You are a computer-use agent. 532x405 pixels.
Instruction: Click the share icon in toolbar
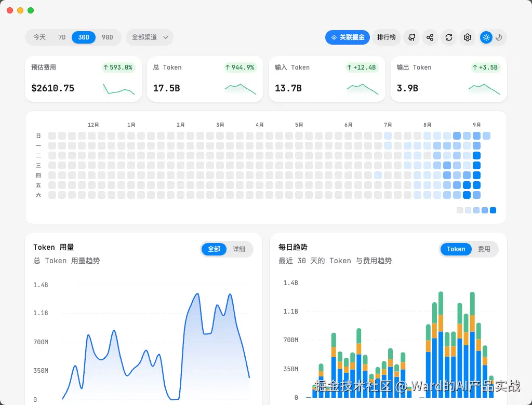(x=430, y=37)
